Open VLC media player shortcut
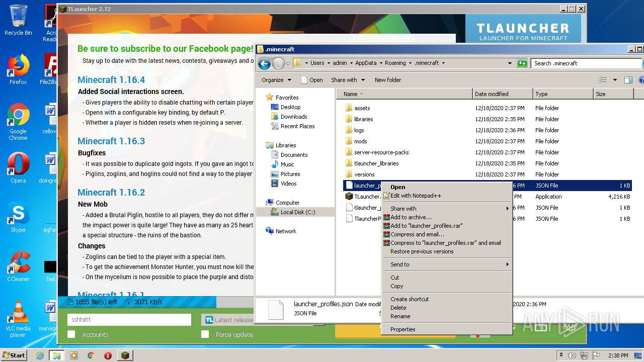Image resolution: width=644 pixels, height=362 pixels. click(18, 319)
